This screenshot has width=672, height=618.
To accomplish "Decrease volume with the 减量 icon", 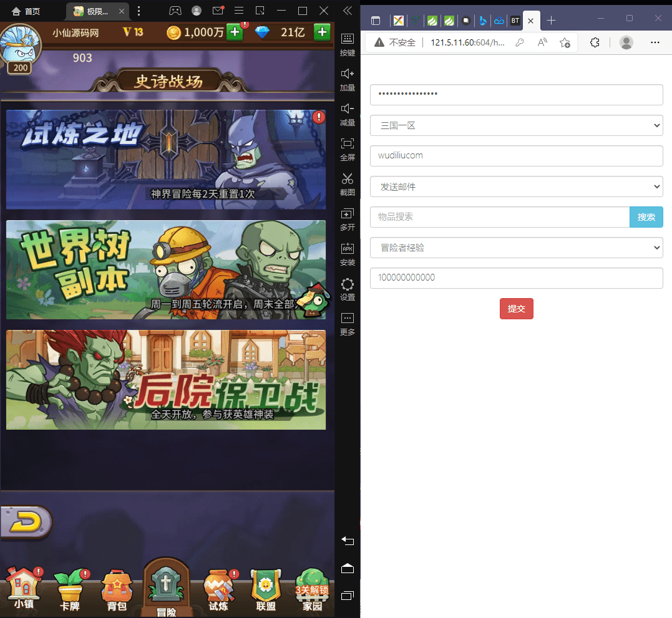I will 347,115.
